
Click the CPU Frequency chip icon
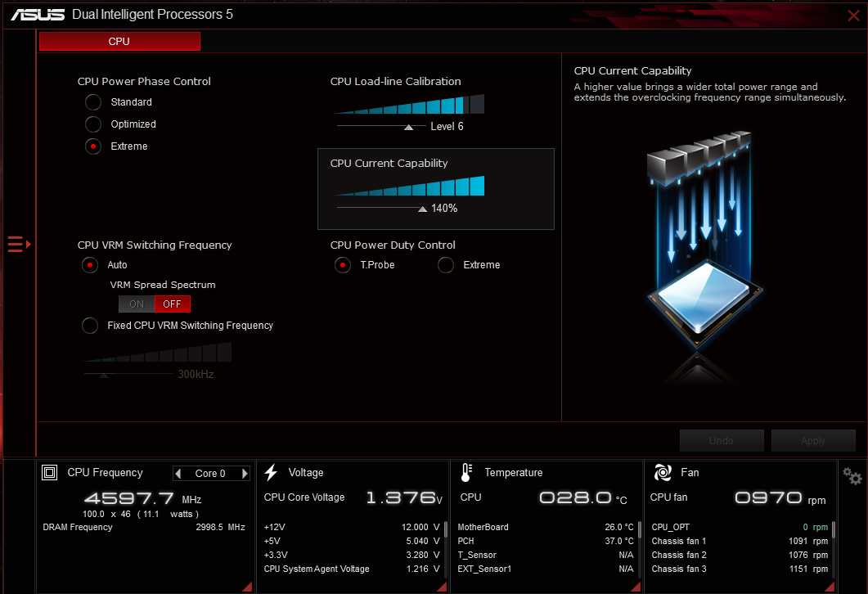tap(50, 472)
